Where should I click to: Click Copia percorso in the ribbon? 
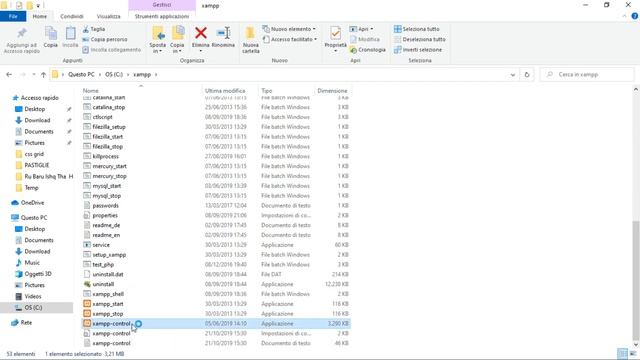click(104, 39)
